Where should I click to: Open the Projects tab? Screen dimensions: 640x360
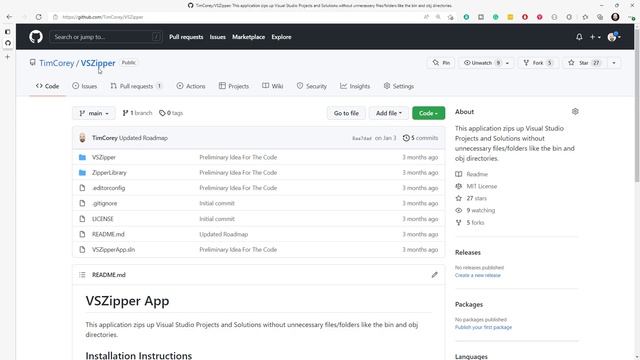click(x=233, y=86)
